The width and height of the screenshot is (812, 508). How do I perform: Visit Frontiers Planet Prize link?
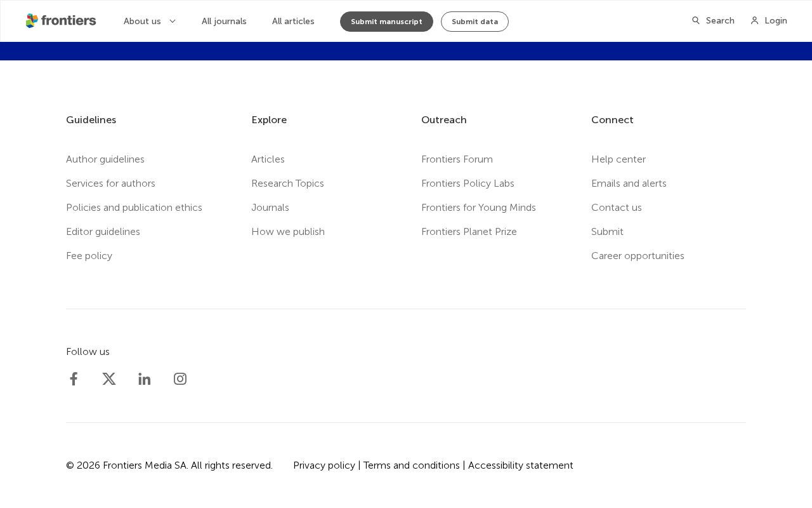(469, 232)
